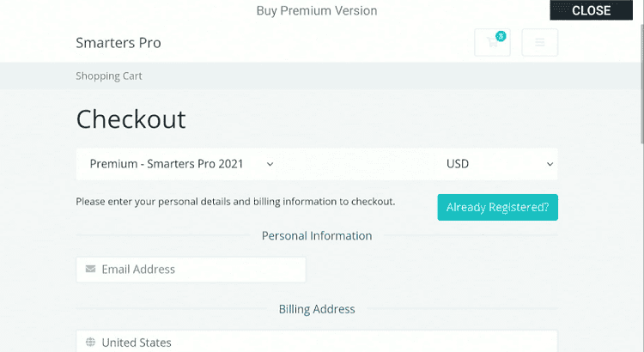Select the United States country field

(x=318, y=342)
